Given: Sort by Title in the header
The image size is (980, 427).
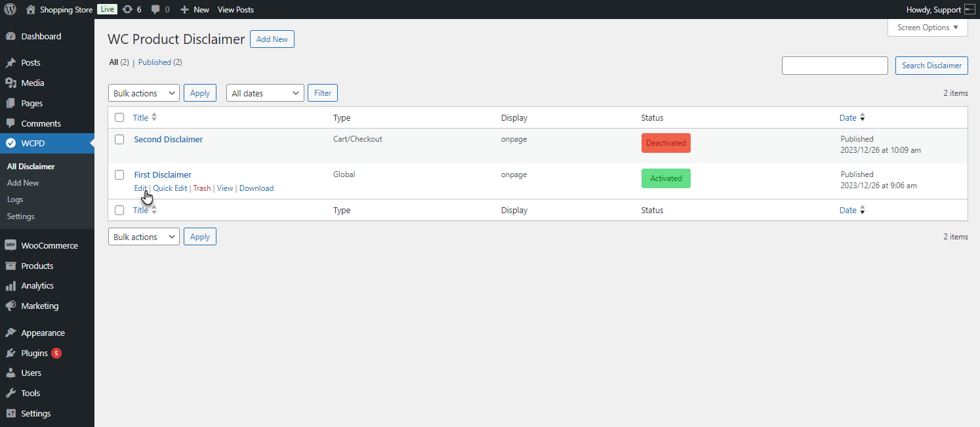Looking at the screenshot, I should click(x=145, y=117).
